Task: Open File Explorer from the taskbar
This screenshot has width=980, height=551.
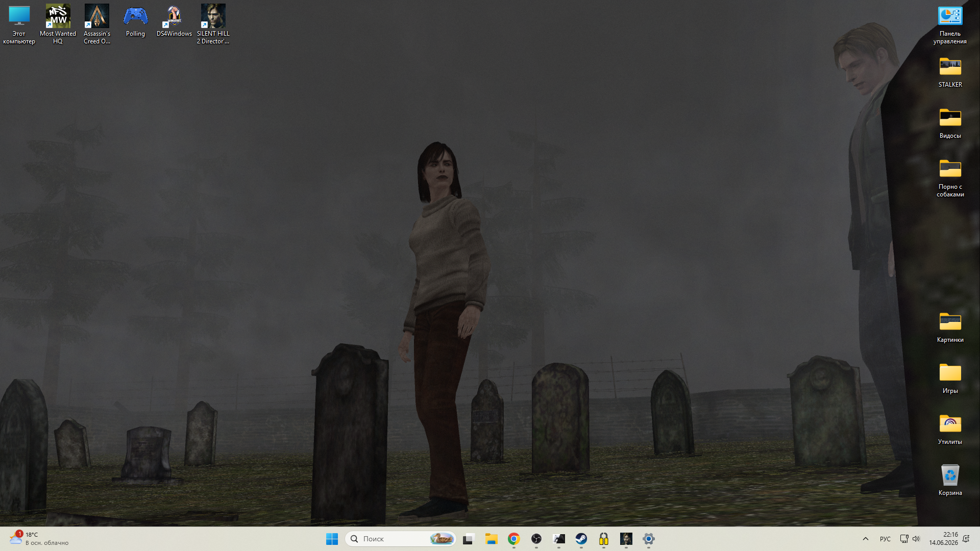Action: (x=492, y=539)
